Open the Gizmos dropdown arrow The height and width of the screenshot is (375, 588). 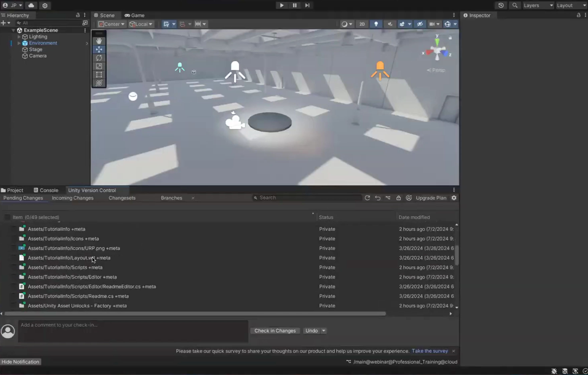[x=455, y=24]
